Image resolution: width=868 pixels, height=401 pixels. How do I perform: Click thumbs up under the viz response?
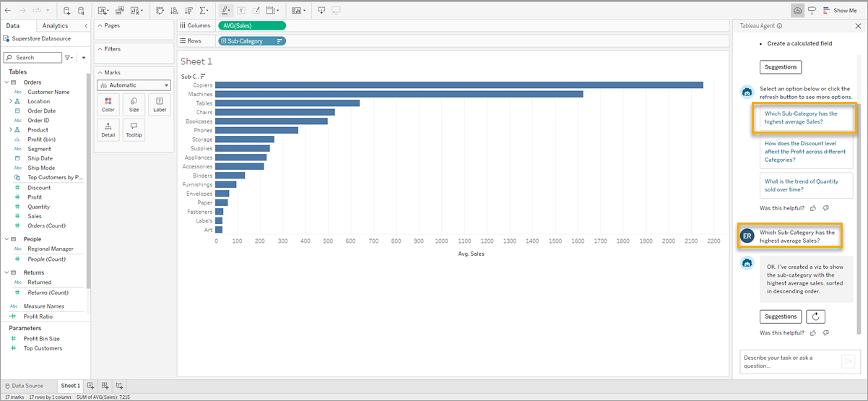coord(813,333)
